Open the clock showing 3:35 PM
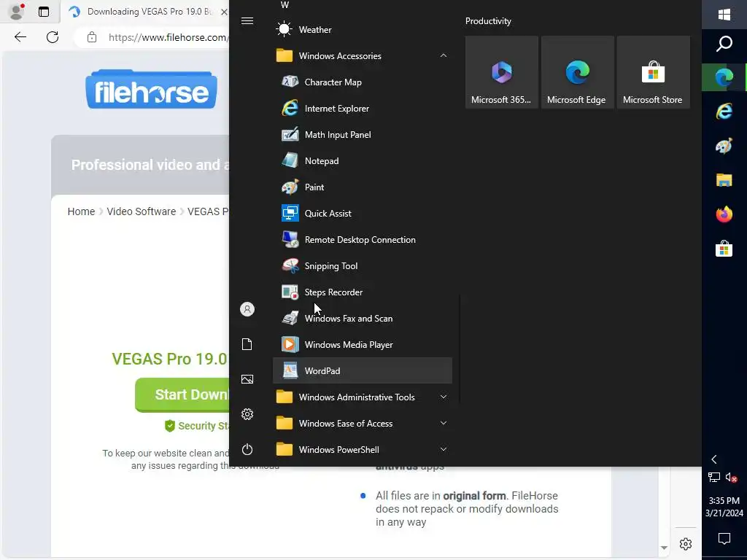Viewport: 747px width, 560px height. [x=724, y=507]
